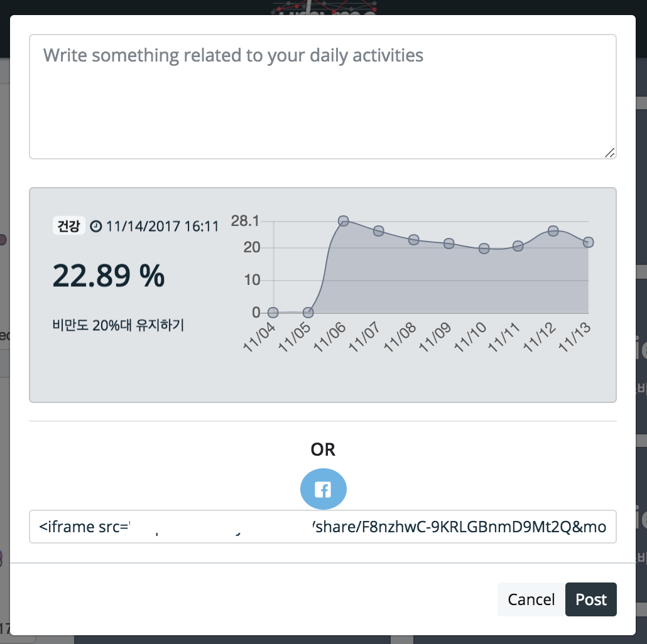Click the 11/09 chart data point
This screenshot has width=647, height=644.
pos(449,244)
